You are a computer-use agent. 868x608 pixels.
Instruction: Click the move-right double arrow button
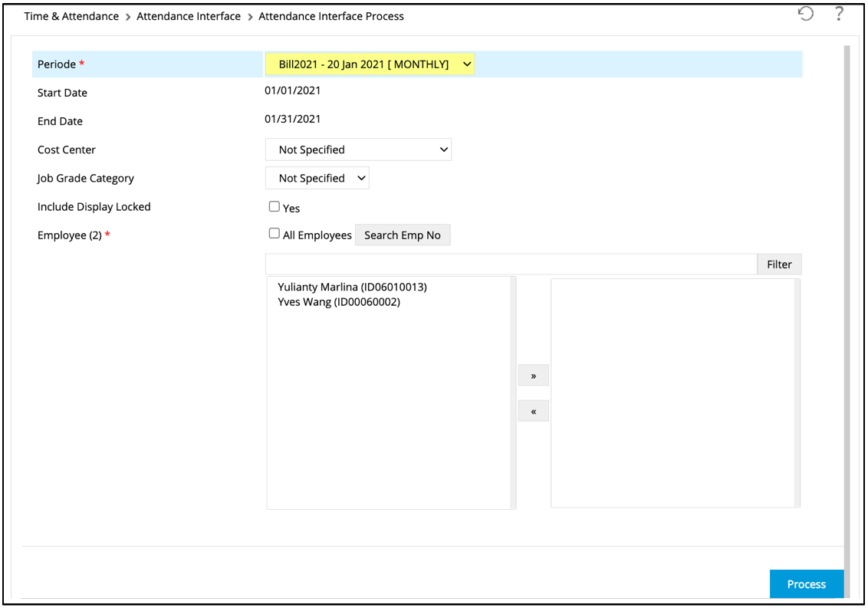click(533, 376)
